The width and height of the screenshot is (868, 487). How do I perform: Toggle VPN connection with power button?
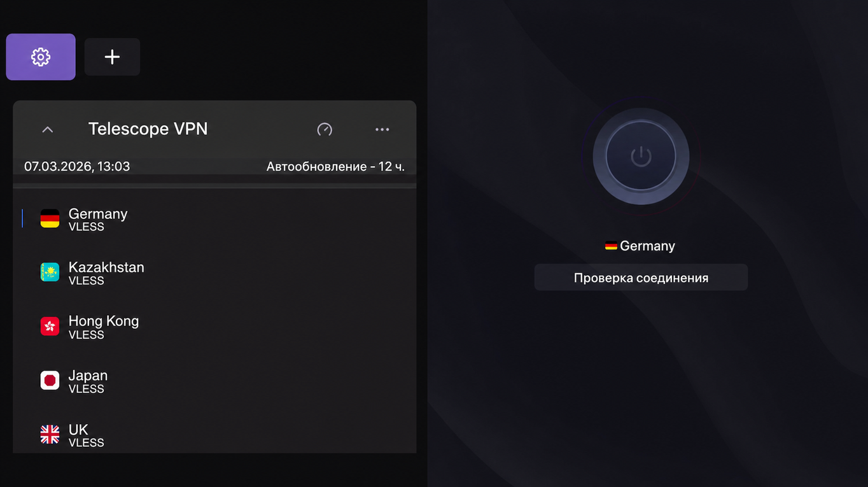click(641, 157)
